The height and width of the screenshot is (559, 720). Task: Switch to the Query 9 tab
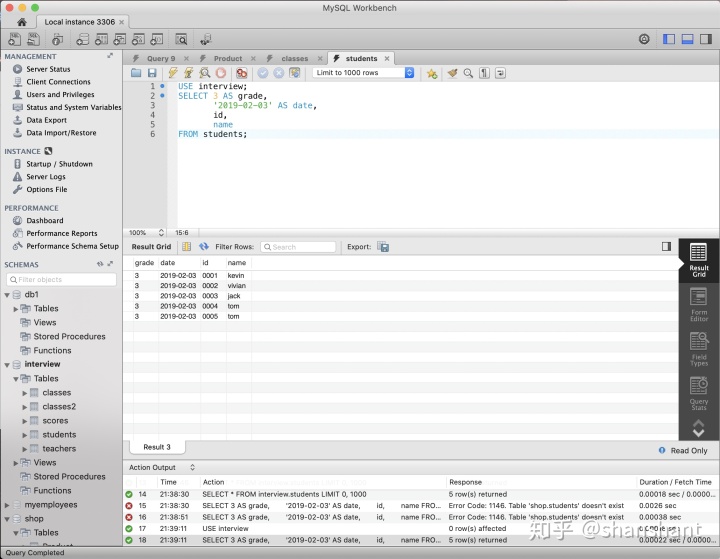[x=161, y=58]
